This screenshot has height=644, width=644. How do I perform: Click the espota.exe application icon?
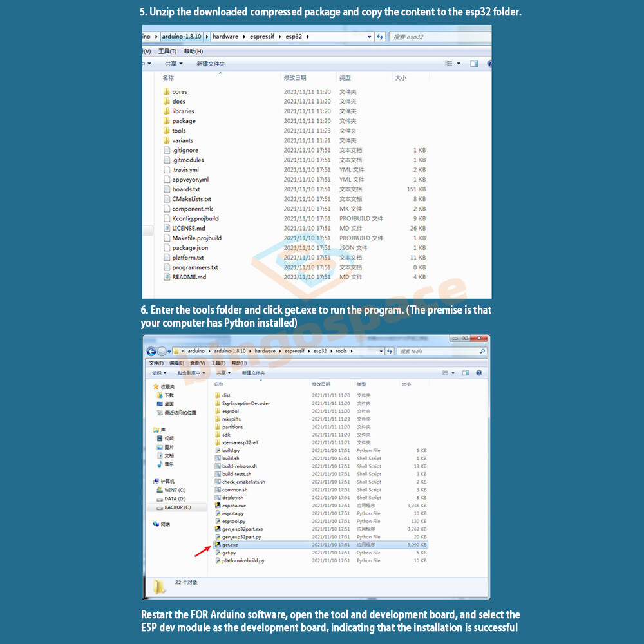point(218,506)
